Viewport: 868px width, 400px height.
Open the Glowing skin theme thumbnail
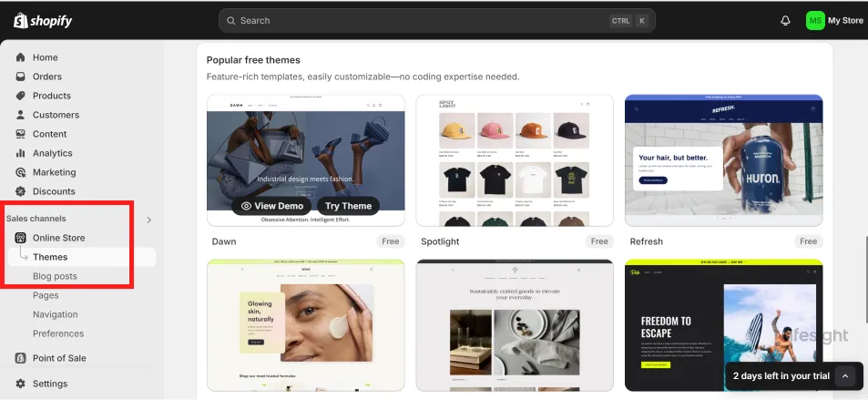tap(305, 325)
